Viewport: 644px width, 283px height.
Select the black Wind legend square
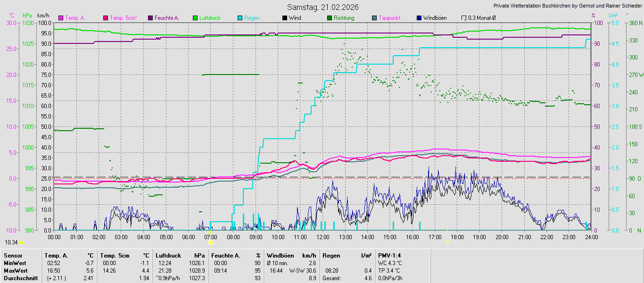click(x=284, y=18)
